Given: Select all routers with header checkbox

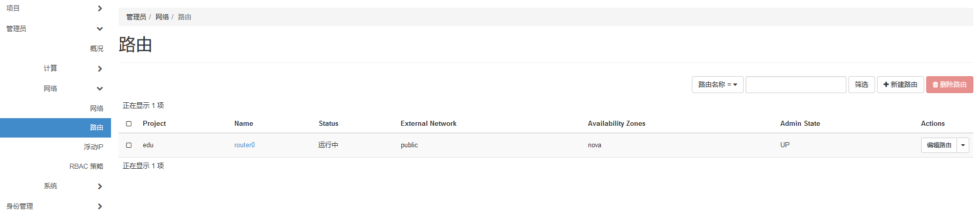Looking at the screenshot, I should point(129,124).
